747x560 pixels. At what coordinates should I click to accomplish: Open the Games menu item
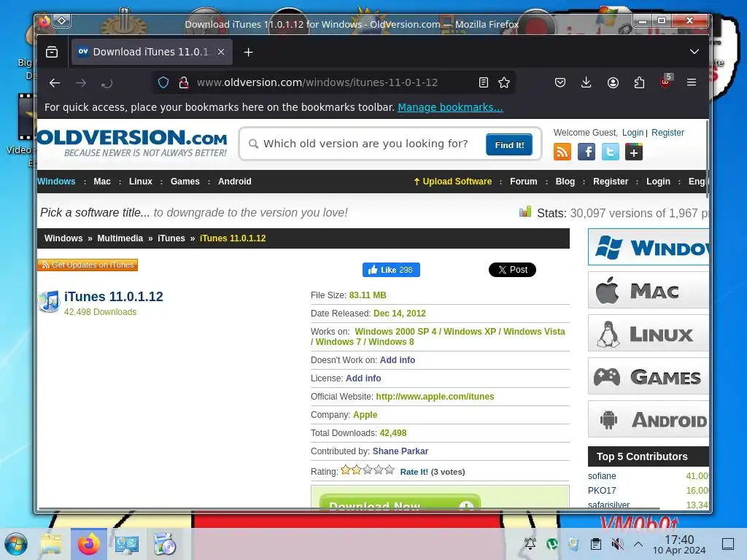pos(185,182)
